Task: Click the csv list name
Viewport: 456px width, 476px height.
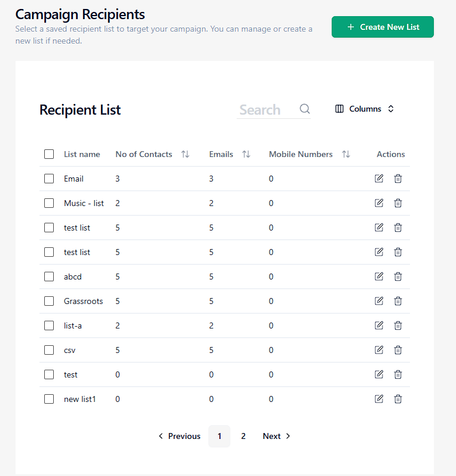Action: [x=69, y=351]
